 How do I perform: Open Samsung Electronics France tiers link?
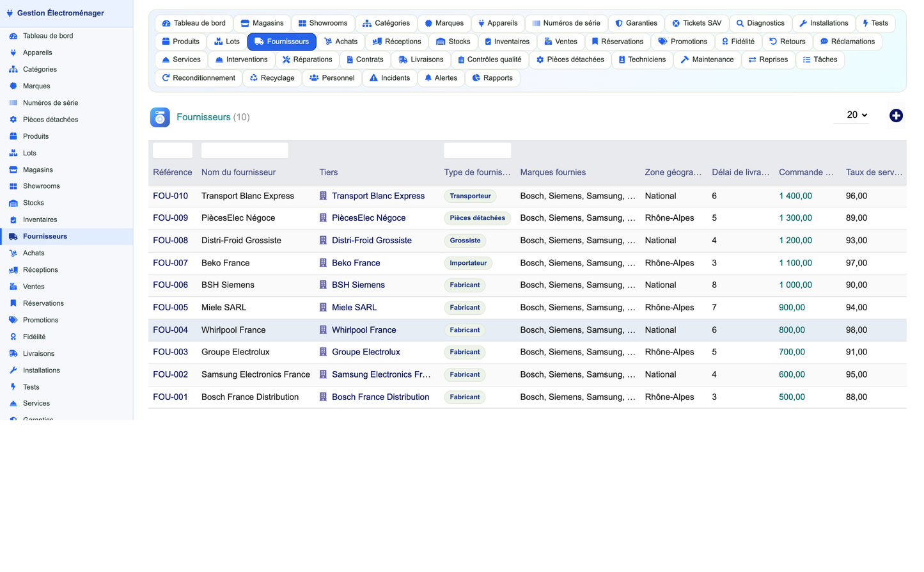pyautogui.click(x=381, y=375)
